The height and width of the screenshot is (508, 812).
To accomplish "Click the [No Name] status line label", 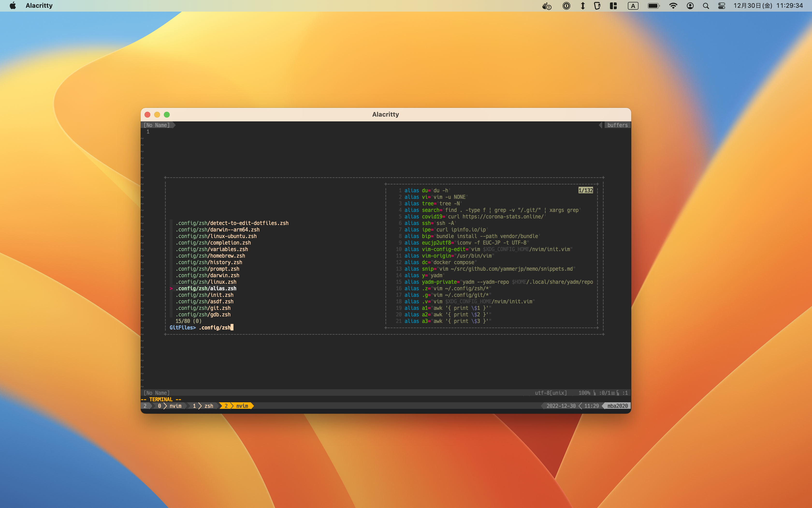I will point(157,393).
